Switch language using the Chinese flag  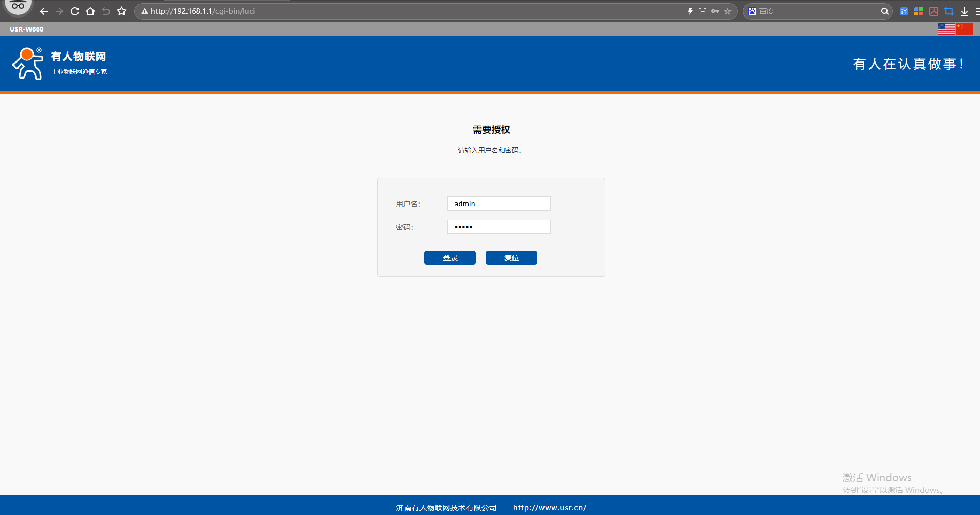[x=964, y=29]
